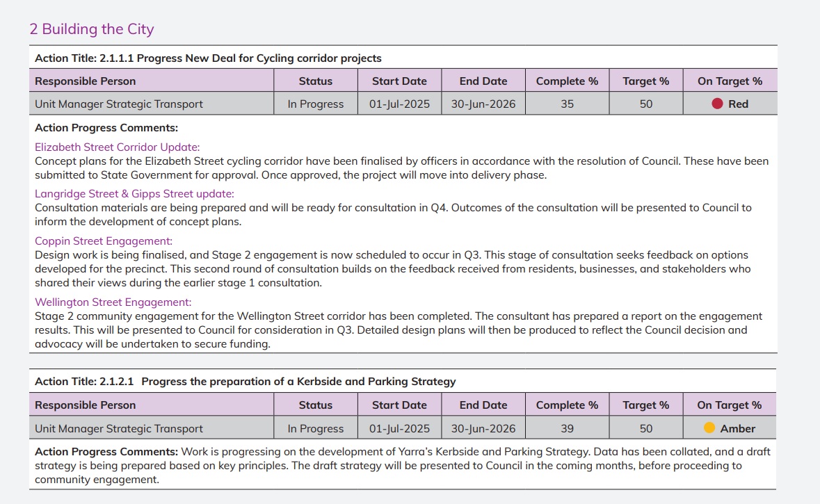Click the 'Action Progress Comments:' label under first table

[106, 128]
